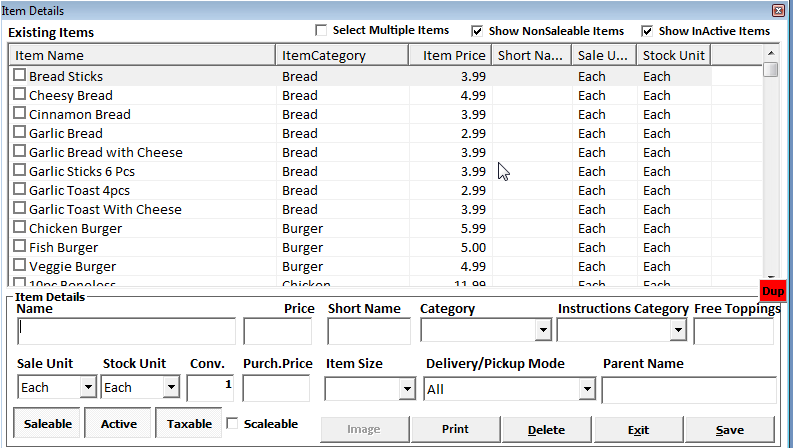Toggle the Taxable button
The image size is (793, 448).
pyautogui.click(x=189, y=424)
